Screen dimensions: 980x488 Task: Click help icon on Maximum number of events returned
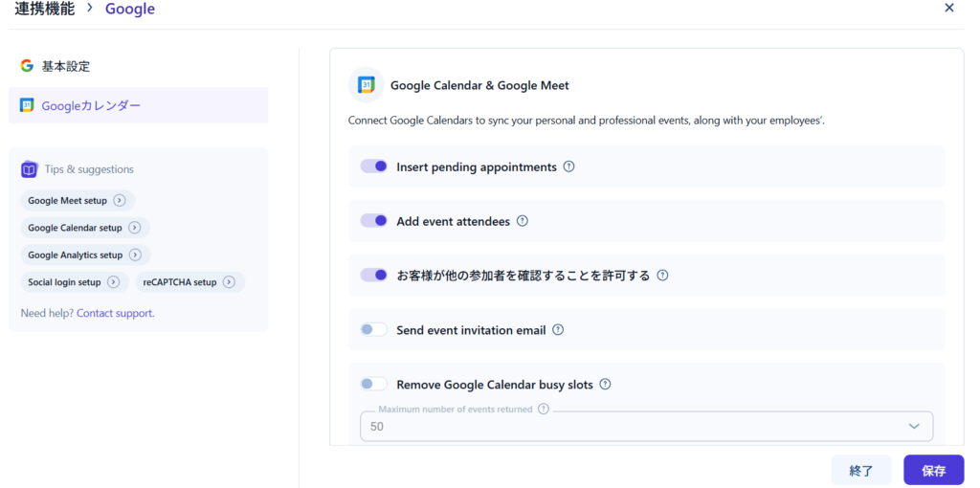(x=544, y=409)
